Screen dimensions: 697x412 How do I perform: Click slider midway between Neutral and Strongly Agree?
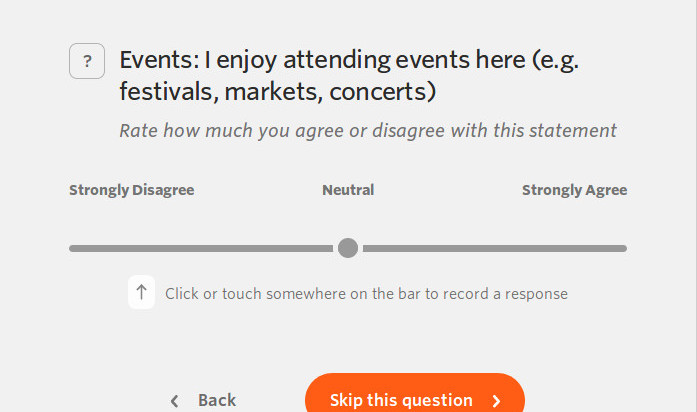pyautogui.click(x=487, y=248)
